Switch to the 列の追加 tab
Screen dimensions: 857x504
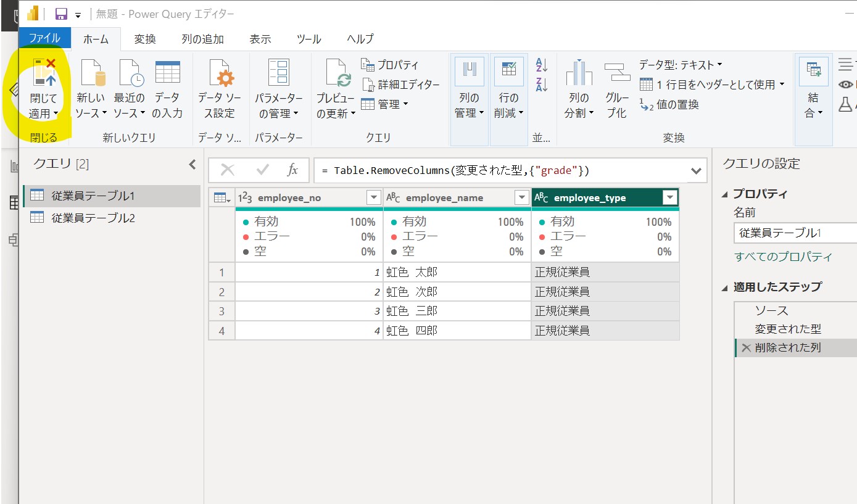202,39
